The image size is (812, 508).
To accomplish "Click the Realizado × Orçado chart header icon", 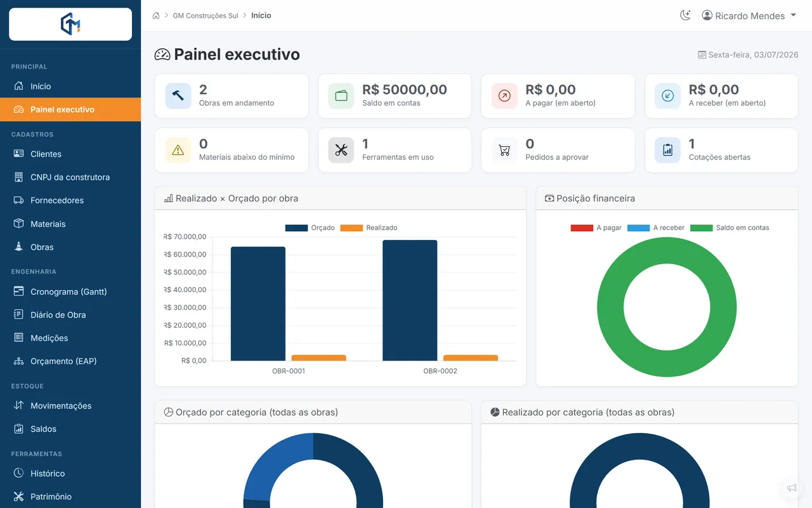I will coord(168,198).
